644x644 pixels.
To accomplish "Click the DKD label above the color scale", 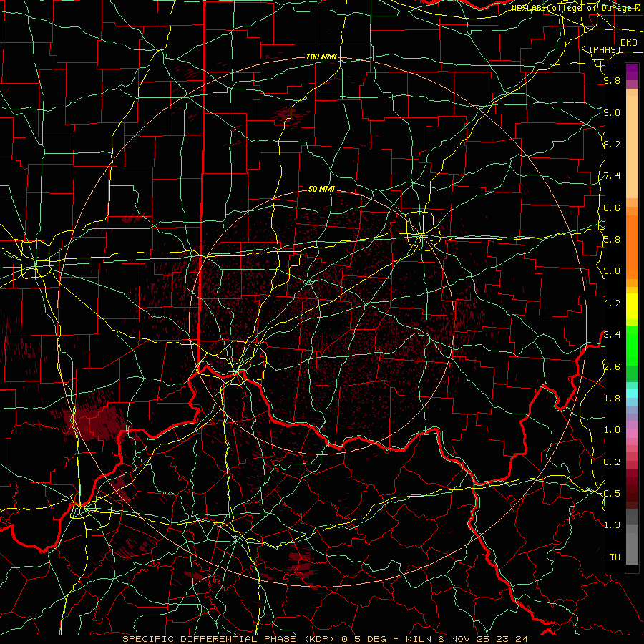I will [x=628, y=43].
